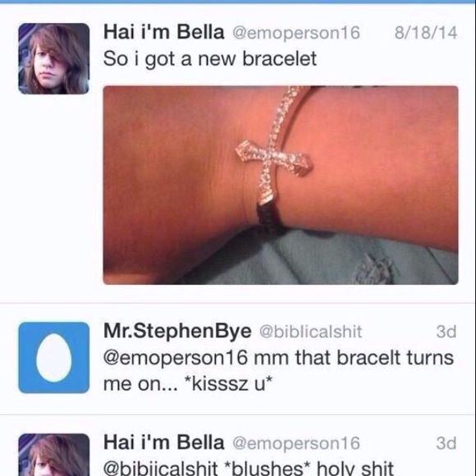
Task: Open the reply 'mm that bracelt turns me on'
Action: (278, 371)
